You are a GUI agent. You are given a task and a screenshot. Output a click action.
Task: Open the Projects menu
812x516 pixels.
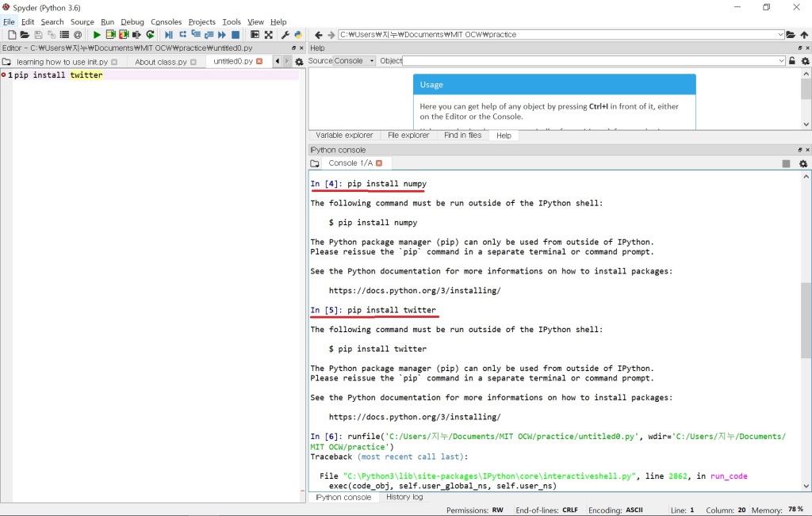point(202,21)
